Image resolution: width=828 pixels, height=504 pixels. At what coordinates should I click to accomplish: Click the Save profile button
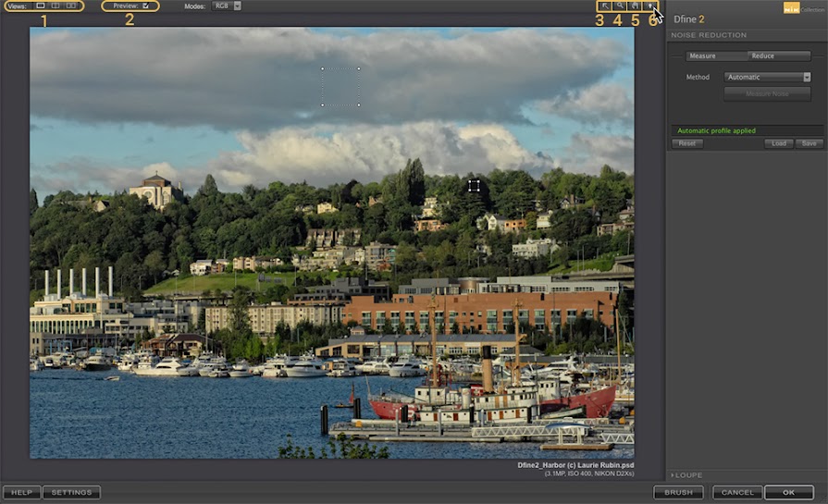pos(809,143)
